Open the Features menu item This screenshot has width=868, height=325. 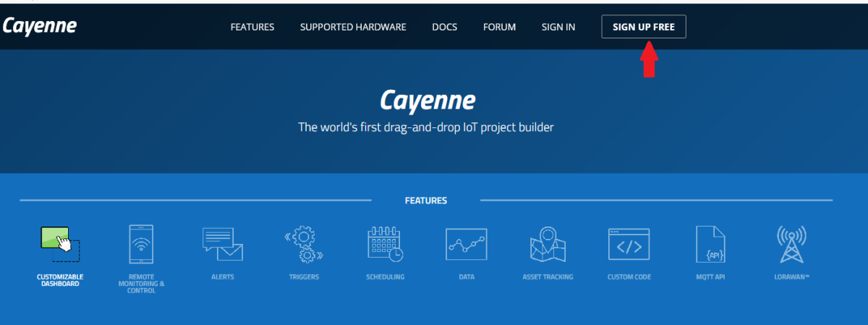[x=252, y=28]
